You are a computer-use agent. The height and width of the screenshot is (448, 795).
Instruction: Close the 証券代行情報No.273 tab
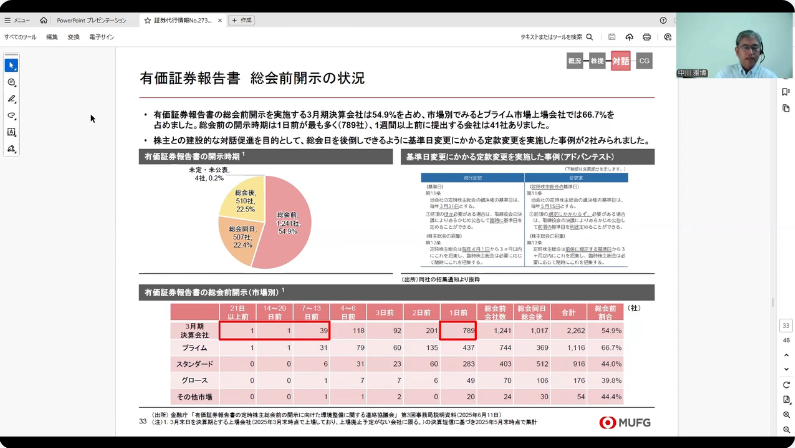220,20
